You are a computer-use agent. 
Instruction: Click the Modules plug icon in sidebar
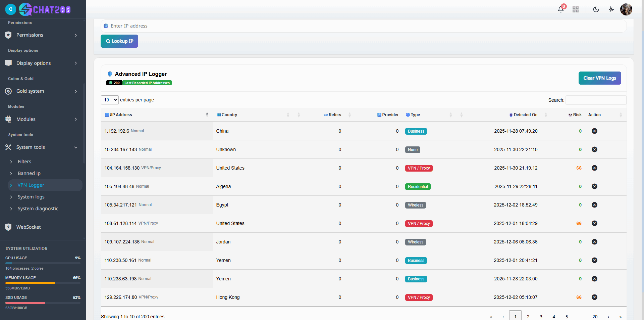coord(8,119)
